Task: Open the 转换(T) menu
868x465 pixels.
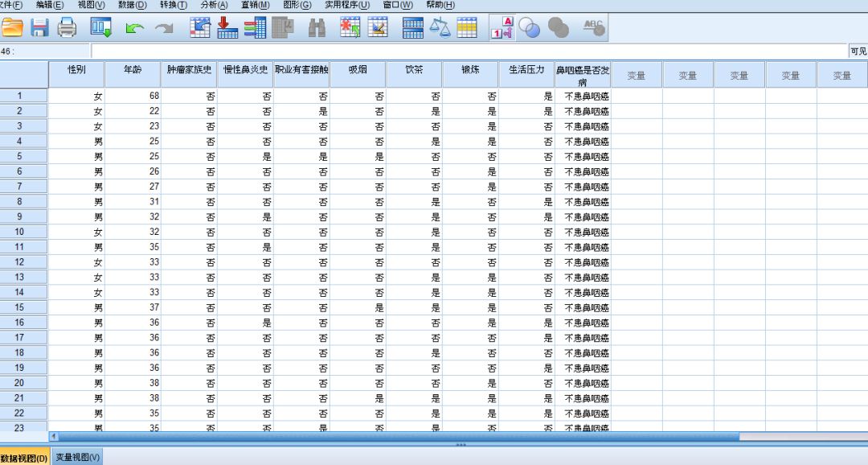Action: pyautogui.click(x=174, y=5)
